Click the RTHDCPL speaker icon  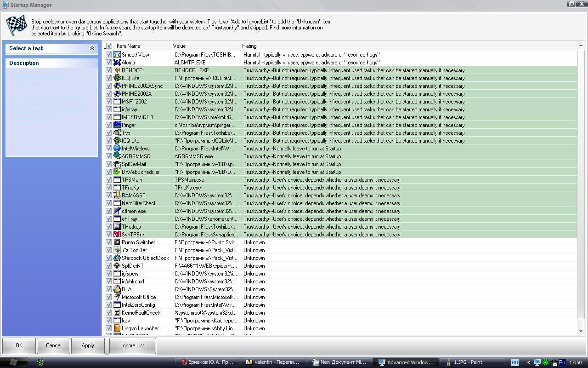[117, 70]
